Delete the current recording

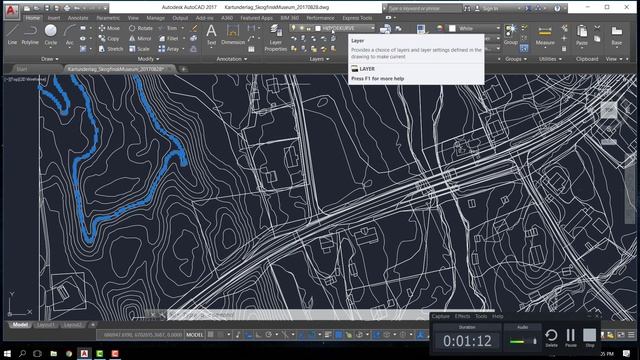tap(551, 338)
